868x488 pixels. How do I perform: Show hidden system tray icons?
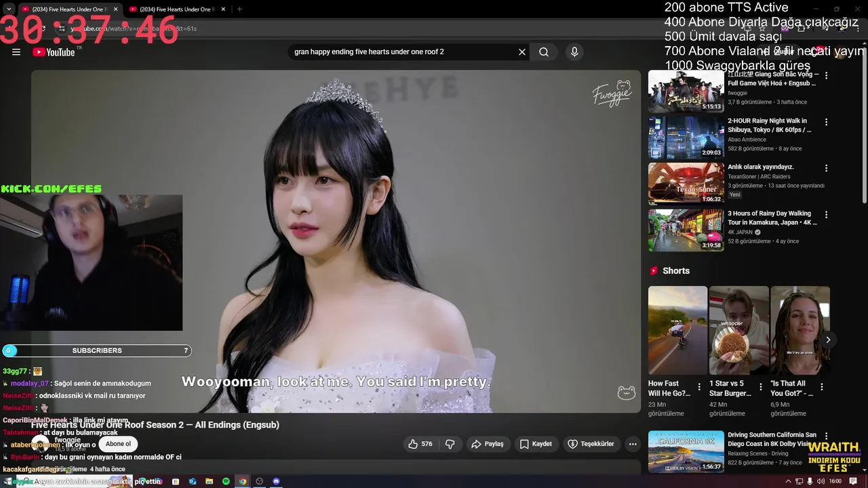point(788,481)
